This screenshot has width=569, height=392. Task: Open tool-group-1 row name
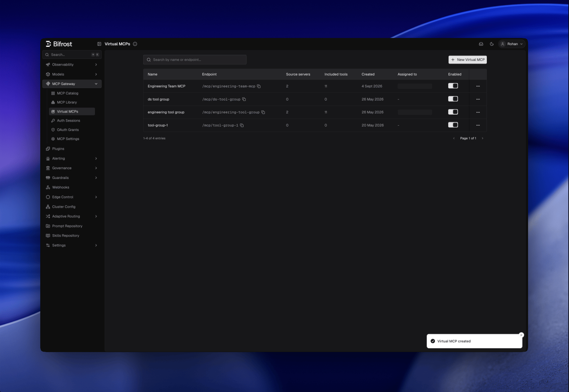pos(158,125)
